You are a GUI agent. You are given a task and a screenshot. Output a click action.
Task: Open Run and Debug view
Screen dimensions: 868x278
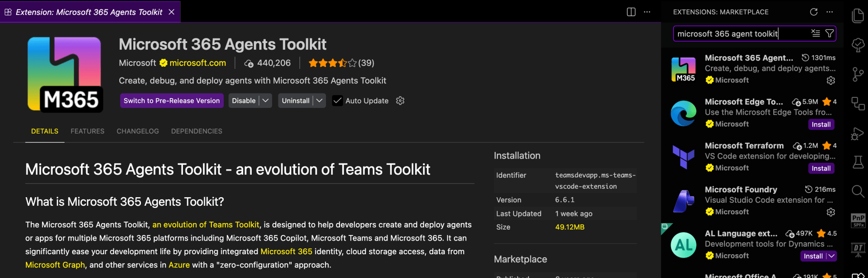click(x=857, y=133)
